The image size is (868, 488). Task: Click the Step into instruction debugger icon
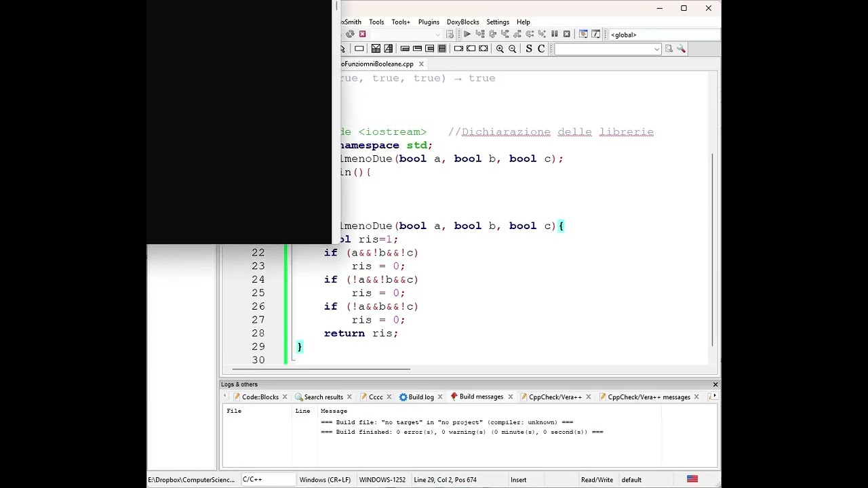pos(542,34)
